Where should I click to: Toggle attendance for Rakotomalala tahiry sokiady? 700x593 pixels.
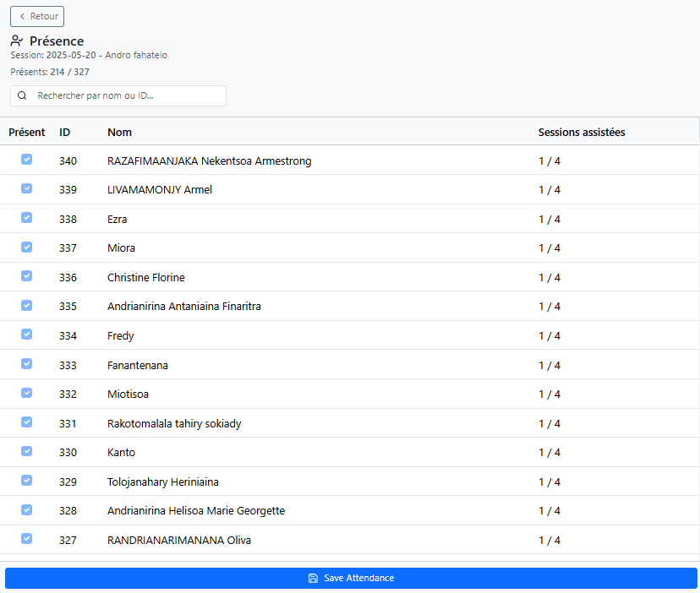click(x=26, y=422)
